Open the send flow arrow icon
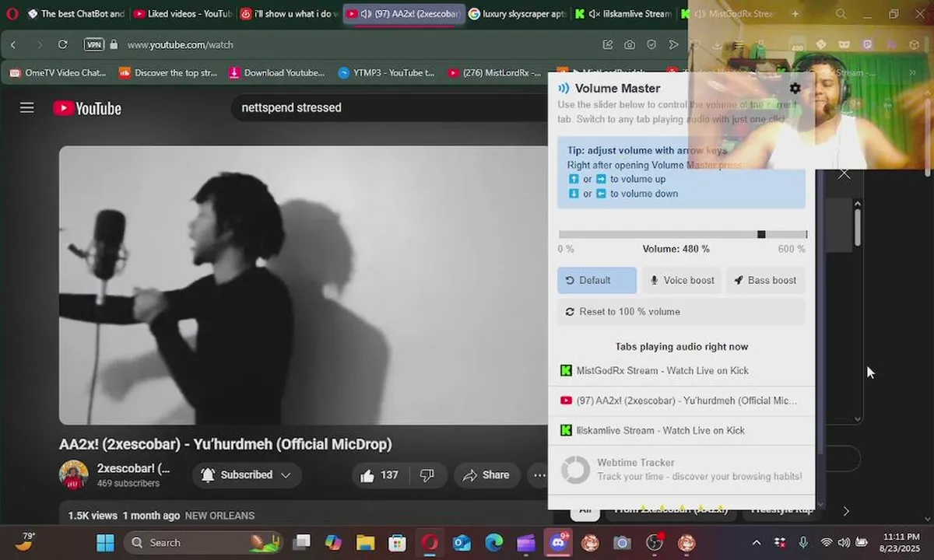934x560 pixels. click(673, 44)
